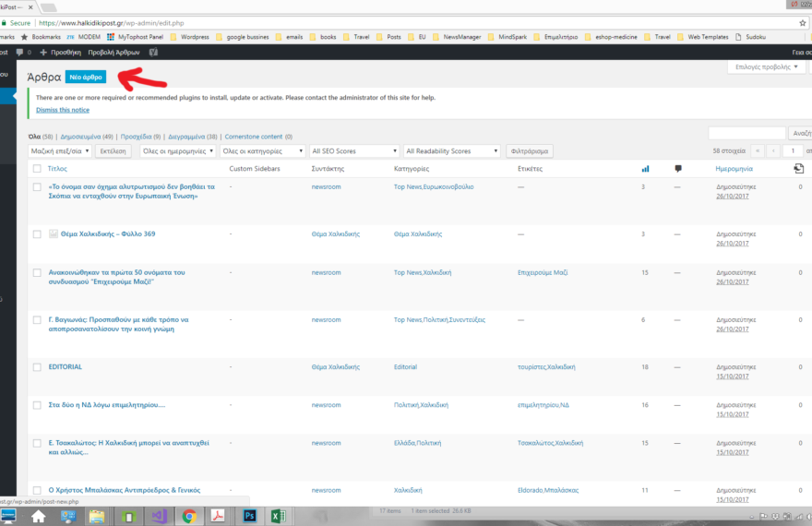The image size is (812, 526).
Task: Click the posts search input field
Action: tap(746, 134)
